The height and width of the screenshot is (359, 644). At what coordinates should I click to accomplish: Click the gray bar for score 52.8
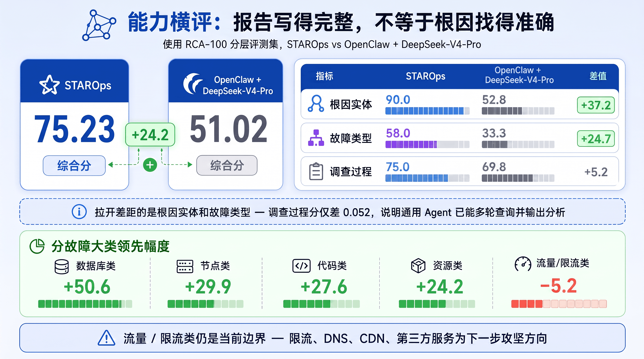(518, 111)
